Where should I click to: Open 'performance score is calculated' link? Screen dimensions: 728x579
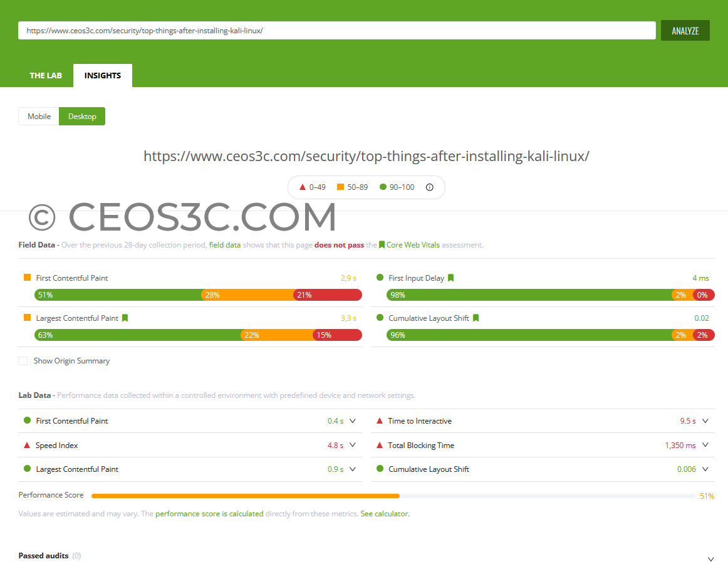(209, 514)
